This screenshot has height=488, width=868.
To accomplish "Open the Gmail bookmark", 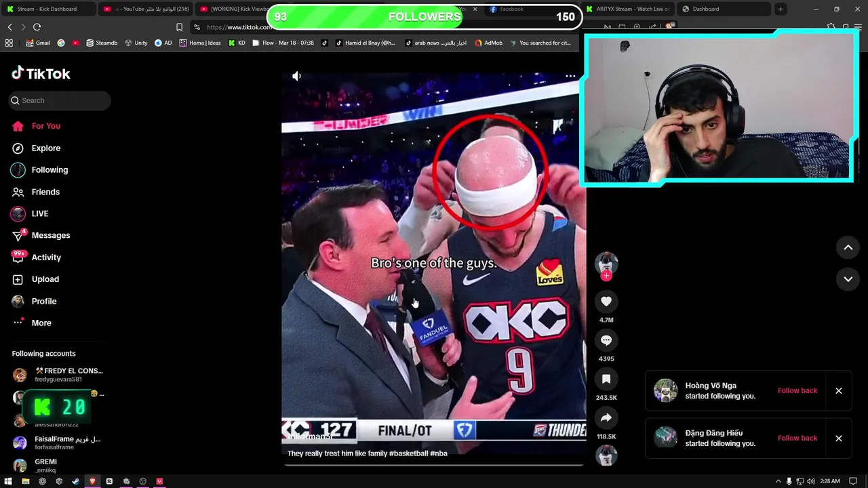I will [38, 43].
